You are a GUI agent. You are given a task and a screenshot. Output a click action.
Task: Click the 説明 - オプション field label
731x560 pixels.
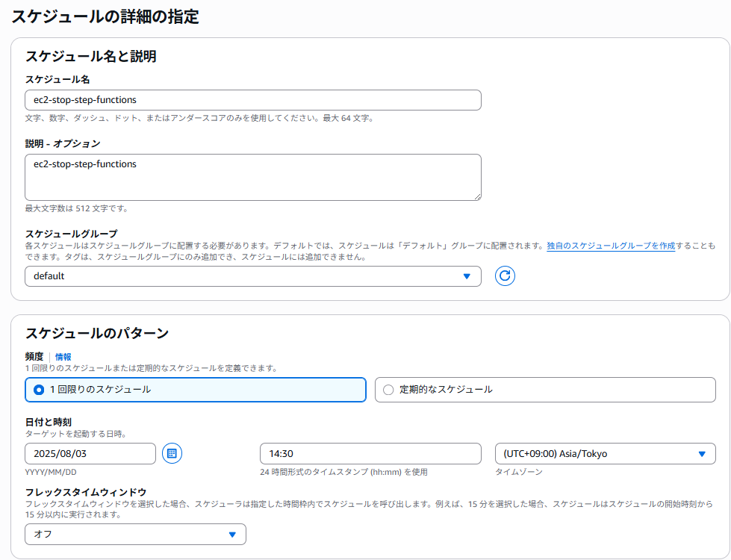coord(63,143)
